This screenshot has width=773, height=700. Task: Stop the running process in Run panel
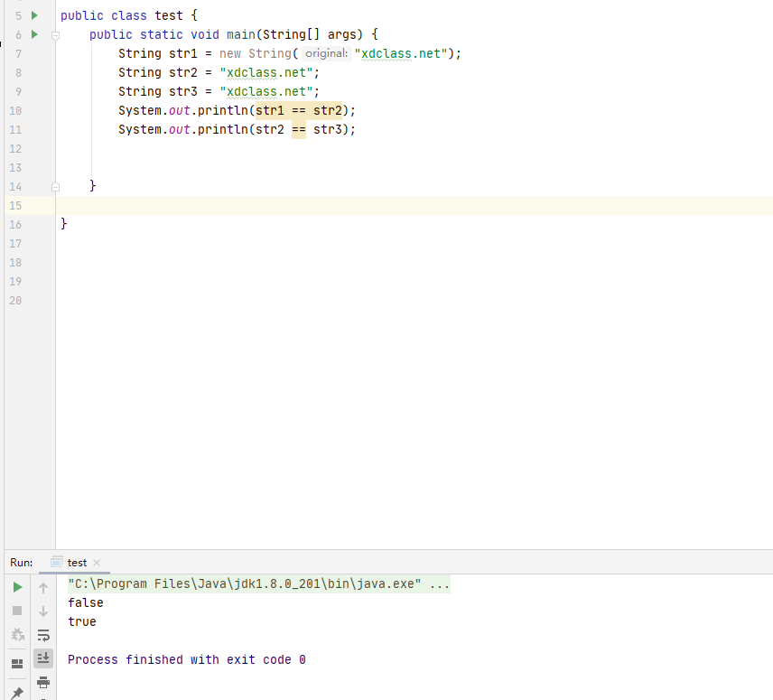tap(17, 611)
